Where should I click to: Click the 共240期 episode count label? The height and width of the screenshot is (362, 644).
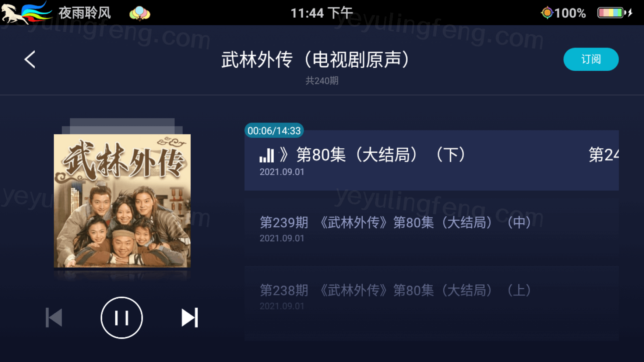click(322, 81)
